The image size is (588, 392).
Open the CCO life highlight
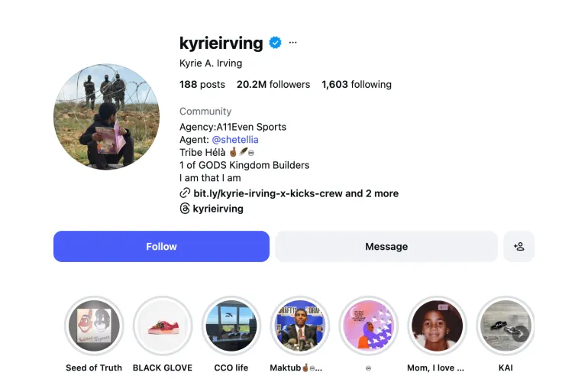click(231, 326)
